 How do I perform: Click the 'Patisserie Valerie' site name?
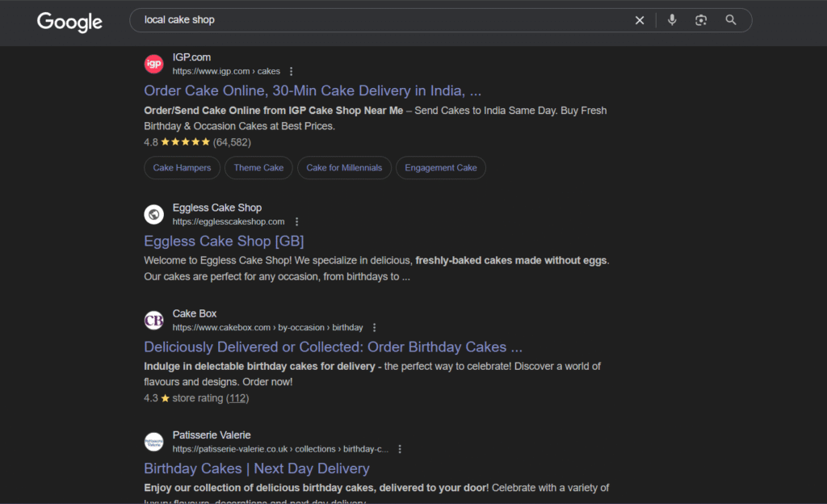[212, 435]
